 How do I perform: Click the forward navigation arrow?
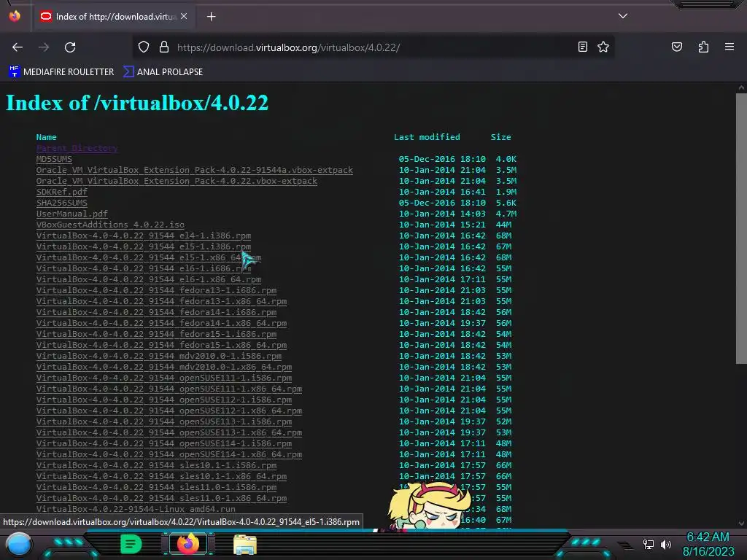point(44,47)
